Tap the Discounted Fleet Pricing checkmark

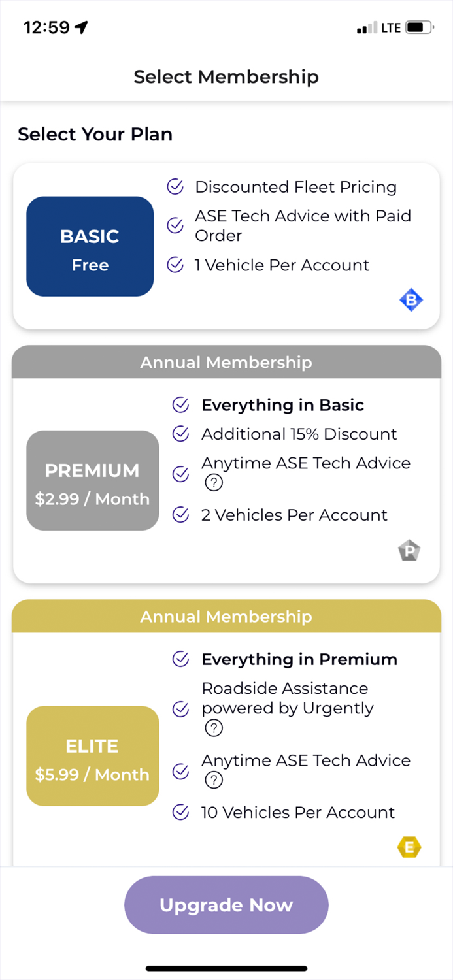tap(175, 187)
